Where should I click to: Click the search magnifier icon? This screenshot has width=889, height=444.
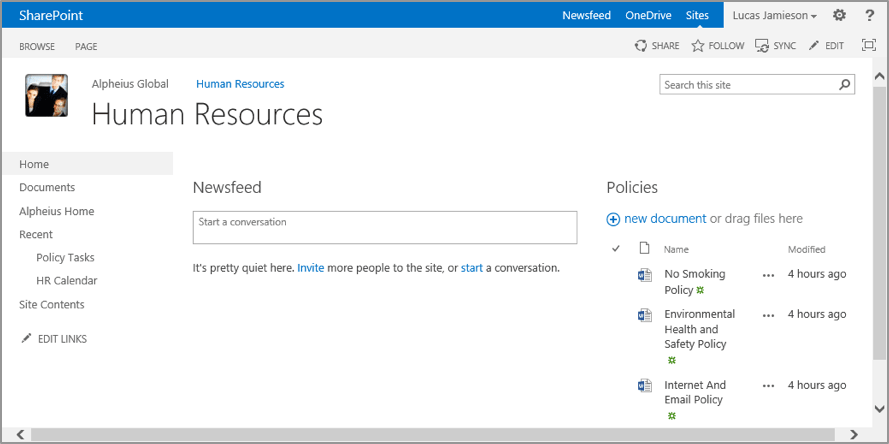click(x=845, y=85)
